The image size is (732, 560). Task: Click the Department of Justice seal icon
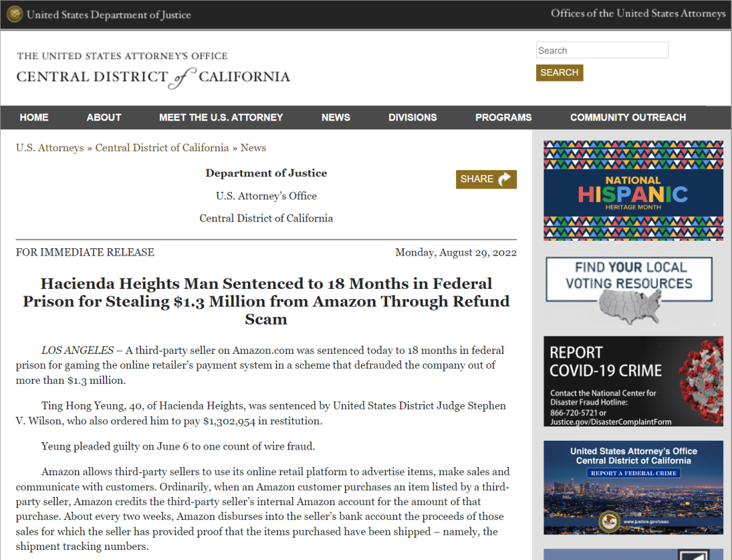tap(14, 14)
